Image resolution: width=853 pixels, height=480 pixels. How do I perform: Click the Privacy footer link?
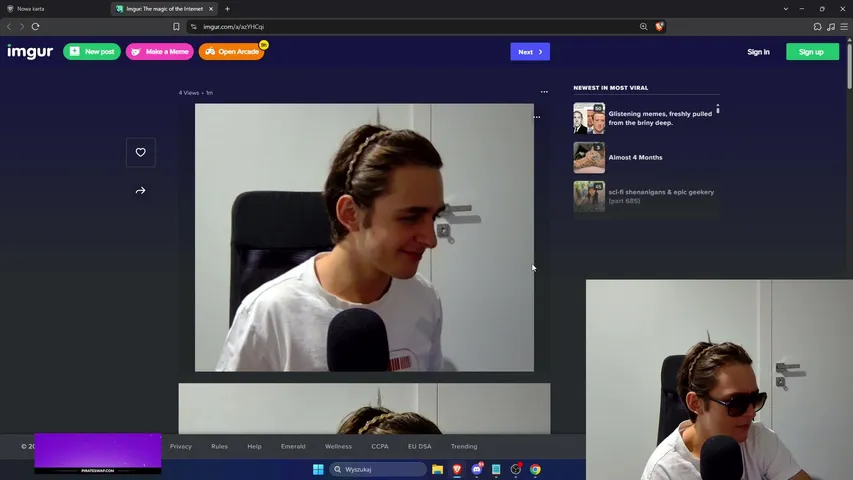[181, 446]
